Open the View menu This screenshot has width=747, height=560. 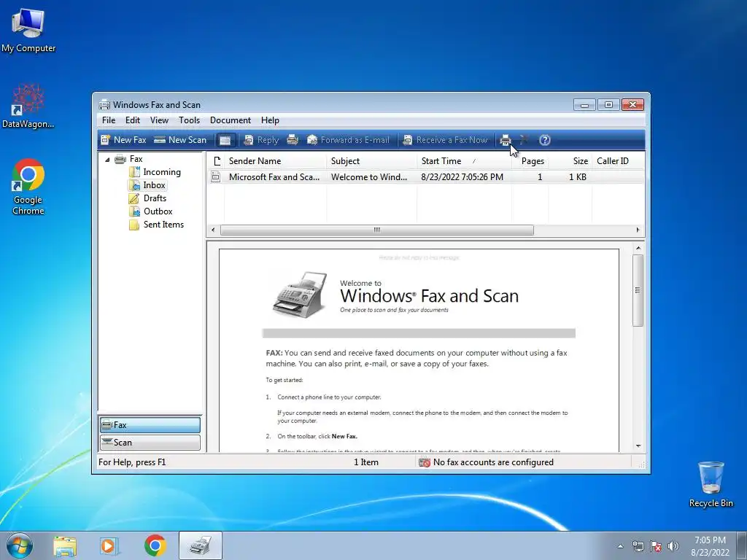[x=159, y=120]
